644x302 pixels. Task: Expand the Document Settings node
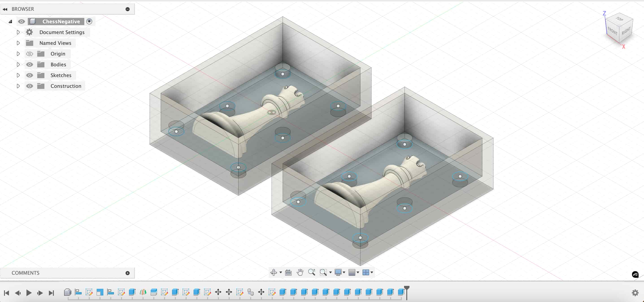click(x=18, y=32)
